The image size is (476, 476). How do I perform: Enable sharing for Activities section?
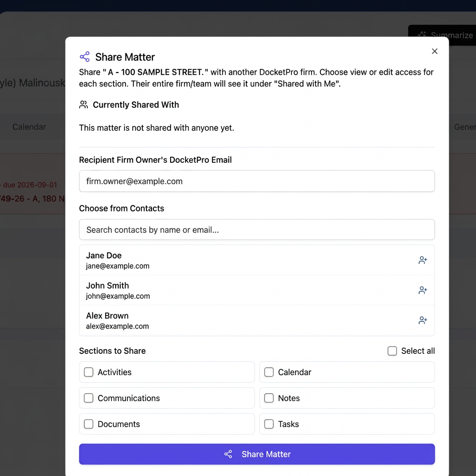tap(89, 372)
